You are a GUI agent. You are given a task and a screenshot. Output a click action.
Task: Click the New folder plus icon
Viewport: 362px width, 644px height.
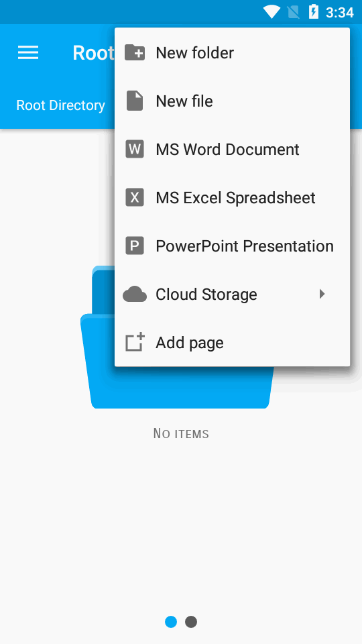click(x=135, y=52)
